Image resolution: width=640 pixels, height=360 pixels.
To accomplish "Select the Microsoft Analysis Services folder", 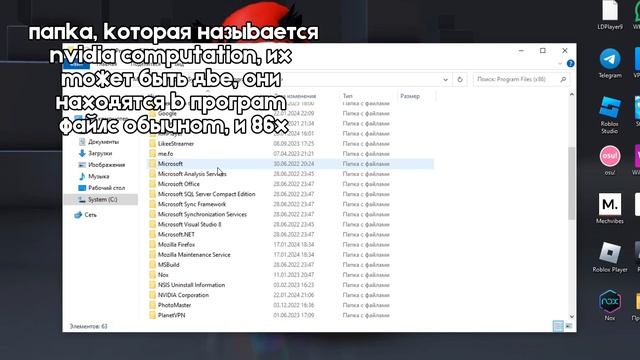I will coord(291,174).
